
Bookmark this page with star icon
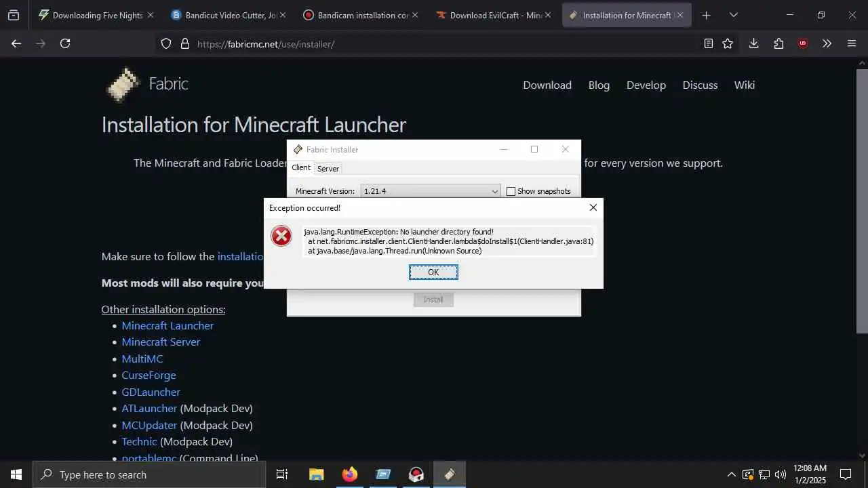point(728,43)
